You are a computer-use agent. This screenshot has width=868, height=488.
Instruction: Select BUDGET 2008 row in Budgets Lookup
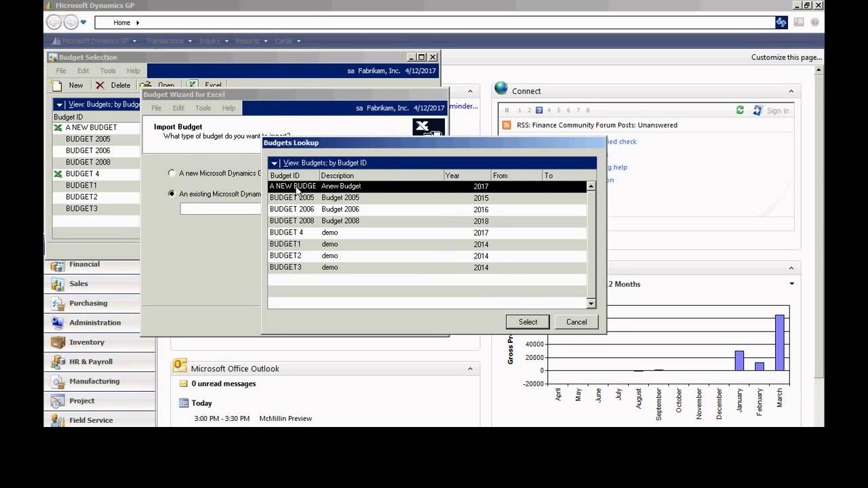[427, 221]
